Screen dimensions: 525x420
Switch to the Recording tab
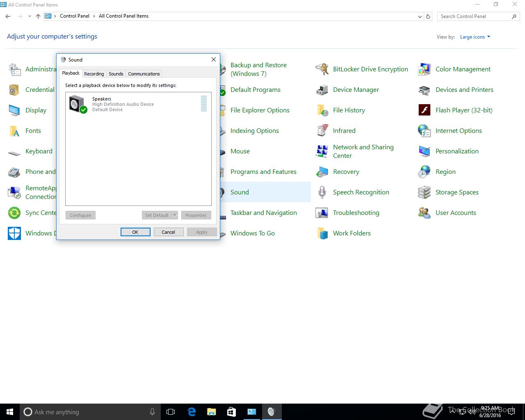point(94,74)
